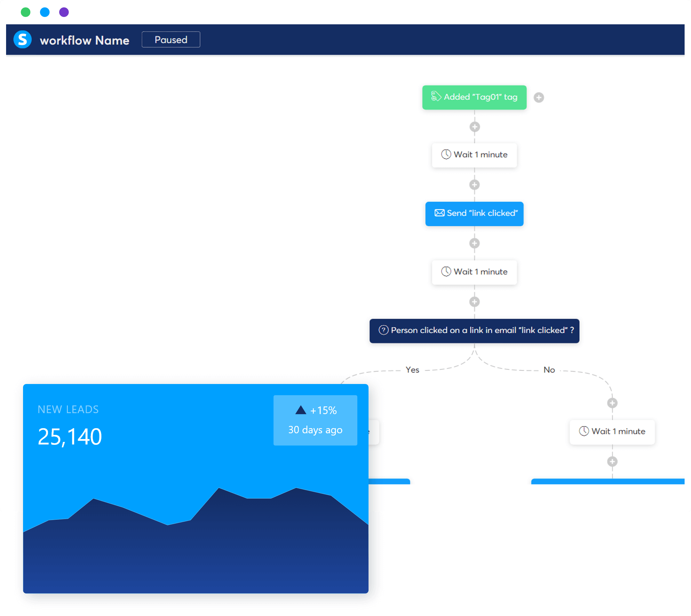Click the New Leads area chart
The height and width of the screenshot is (616, 691).
pos(195,541)
